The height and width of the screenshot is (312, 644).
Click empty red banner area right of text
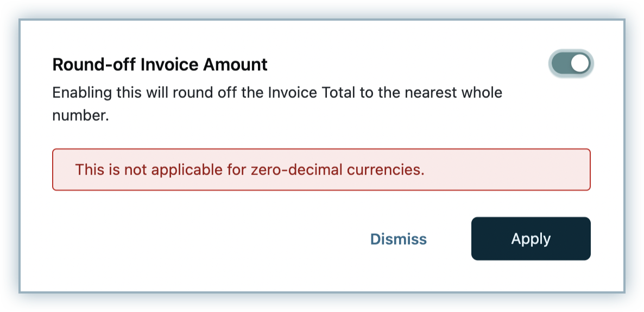[x=507, y=170]
